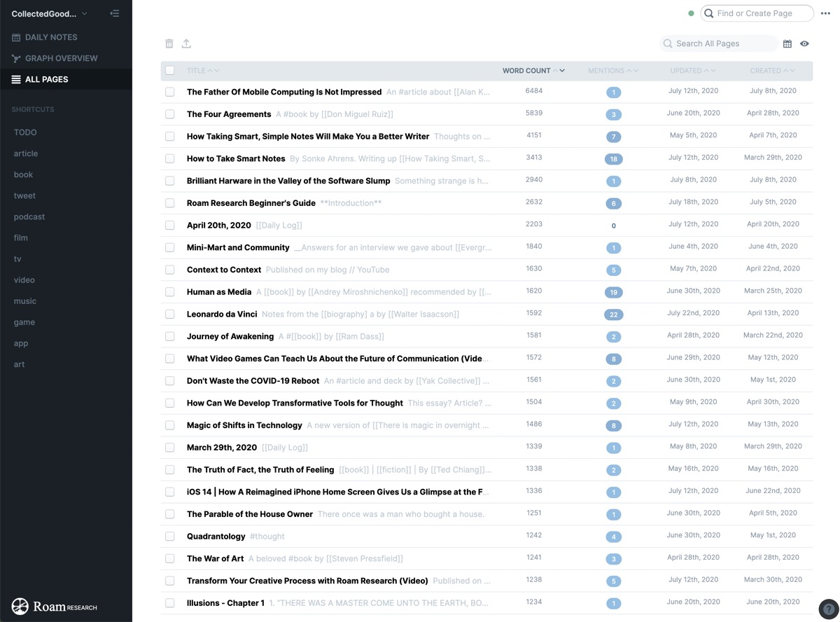Image resolution: width=840 pixels, height=622 pixels.
Task: Check the box for The Four Agreements
Action: pos(170,114)
